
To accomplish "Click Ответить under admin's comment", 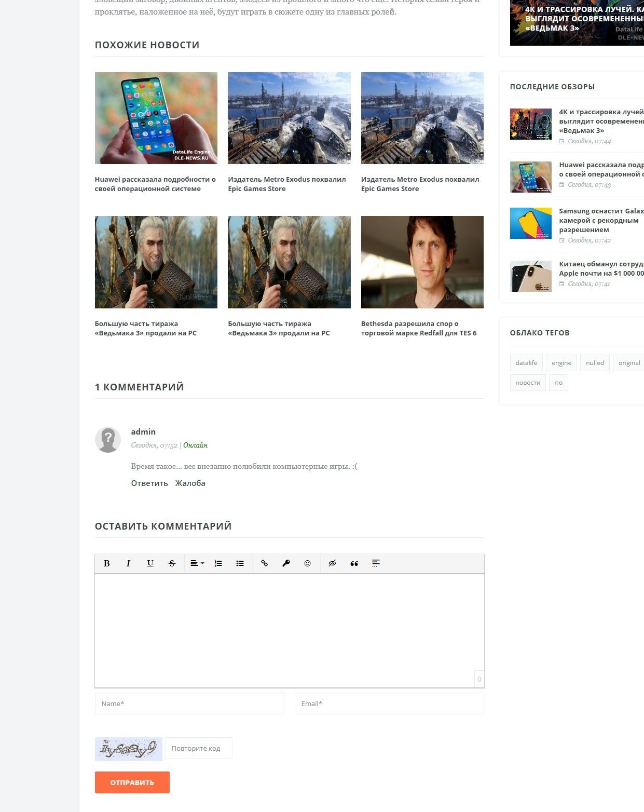I will coord(149,483).
